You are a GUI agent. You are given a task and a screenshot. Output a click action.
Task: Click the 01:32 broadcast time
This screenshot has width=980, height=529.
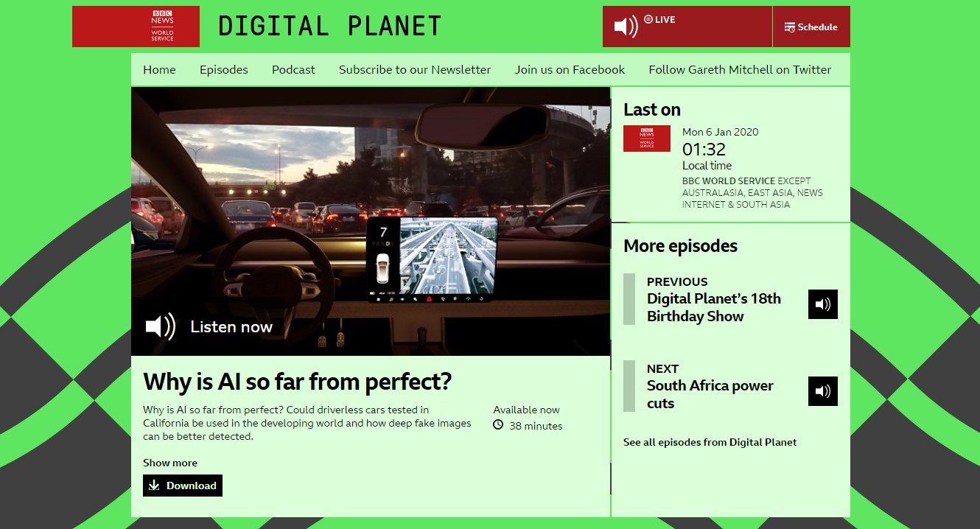point(704,149)
